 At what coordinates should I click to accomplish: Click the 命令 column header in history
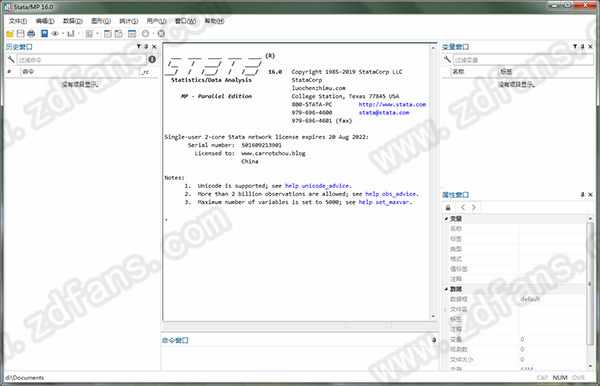pyautogui.click(x=28, y=72)
